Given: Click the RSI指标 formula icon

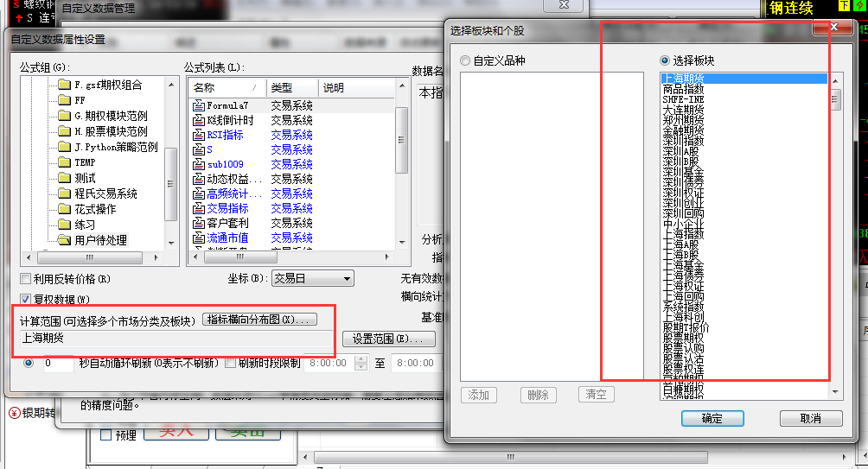Looking at the screenshot, I should click(199, 135).
